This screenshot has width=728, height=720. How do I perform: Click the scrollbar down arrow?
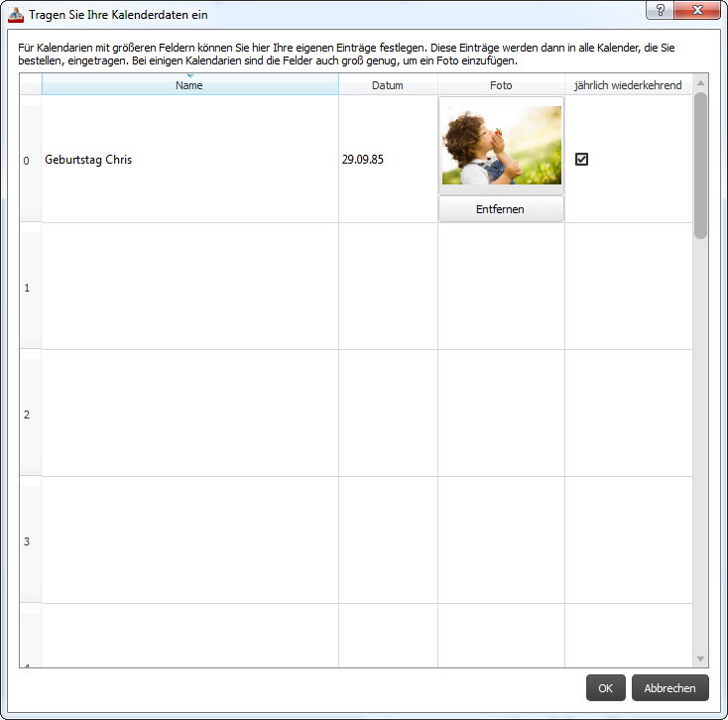(700, 660)
